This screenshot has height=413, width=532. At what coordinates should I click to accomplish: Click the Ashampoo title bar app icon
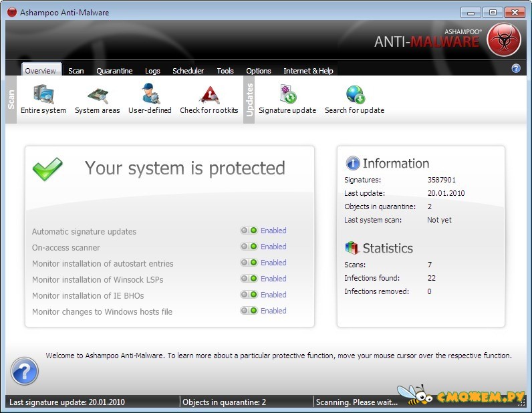click(12, 12)
